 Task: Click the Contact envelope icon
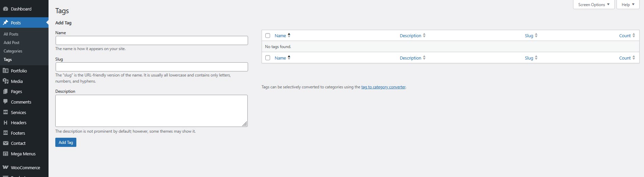(x=5, y=143)
